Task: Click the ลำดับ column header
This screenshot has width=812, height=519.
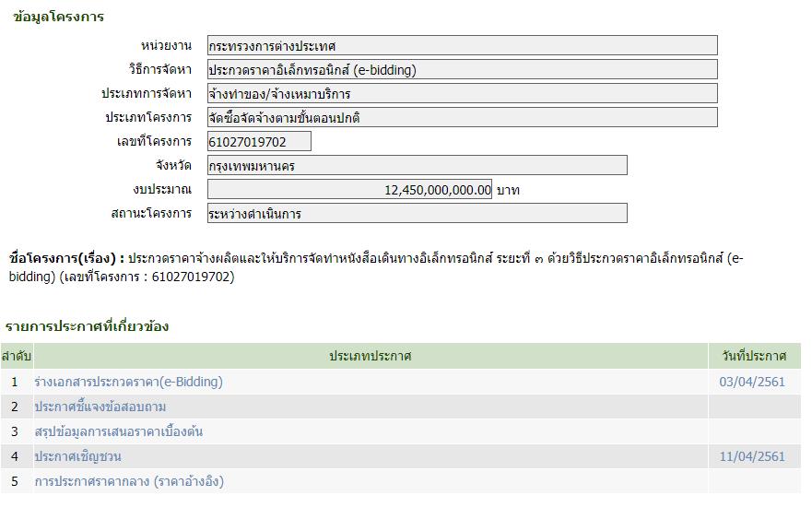Action: 16,356
